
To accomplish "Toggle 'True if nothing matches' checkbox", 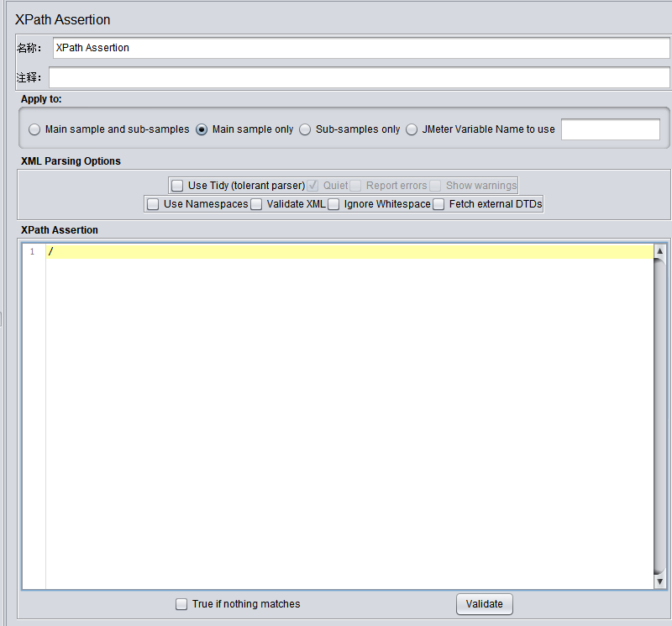I will tap(181, 604).
